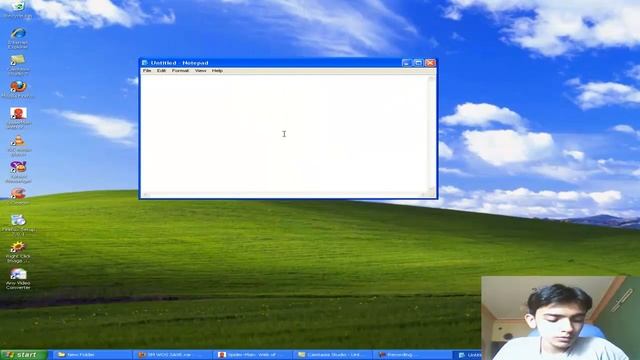Open the Windows Start menu
Viewport: 640px width, 360px height.
pyautogui.click(x=24, y=355)
